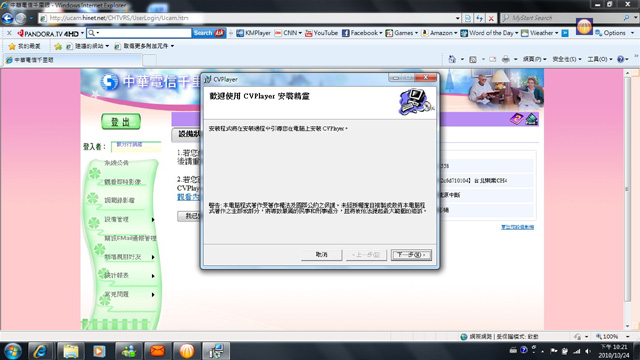Click the 觀看即時影像 sidebar link
Screen dimensions: 640x360
[122, 182]
